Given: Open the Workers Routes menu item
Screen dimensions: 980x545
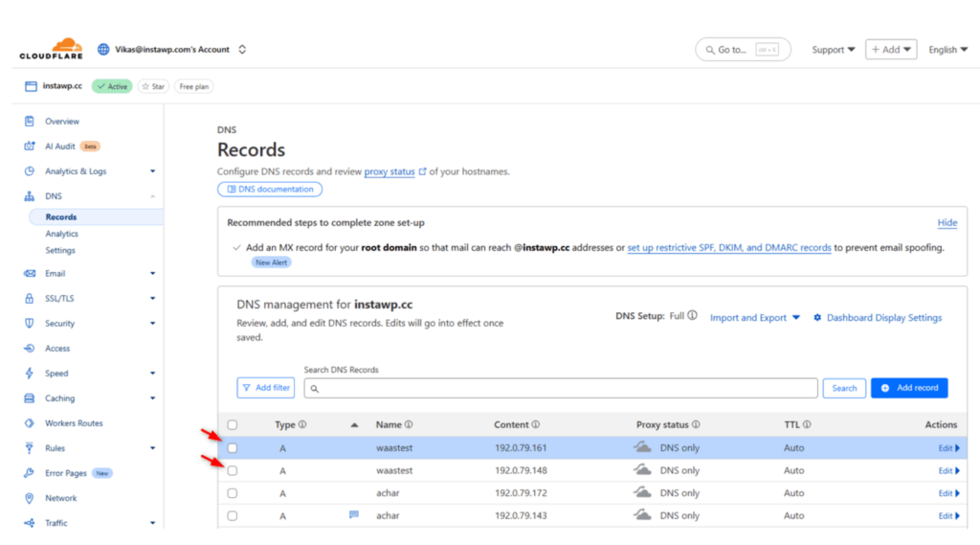Looking at the screenshot, I should click(74, 423).
